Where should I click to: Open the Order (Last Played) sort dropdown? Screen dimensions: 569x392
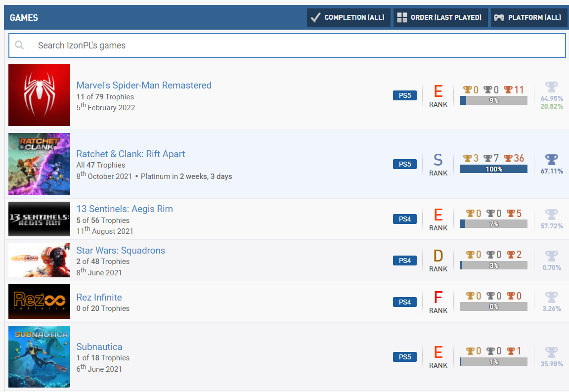point(440,17)
